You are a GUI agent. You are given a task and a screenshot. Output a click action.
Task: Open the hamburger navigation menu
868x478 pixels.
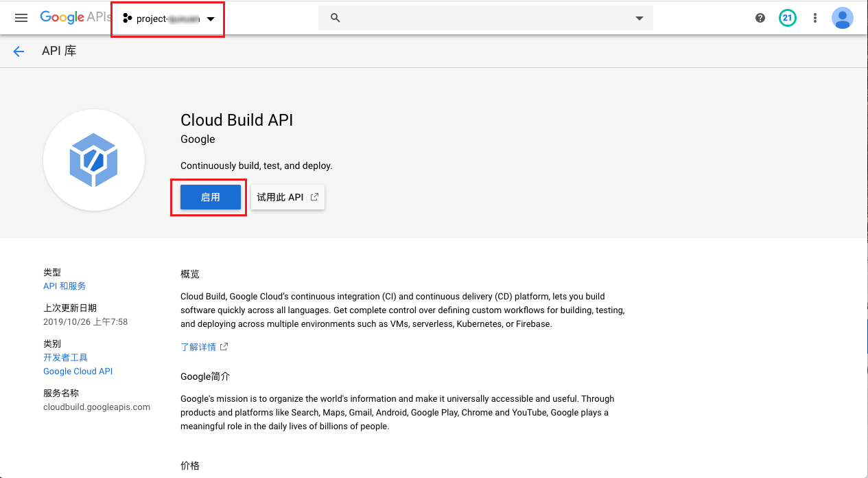click(x=21, y=18)
